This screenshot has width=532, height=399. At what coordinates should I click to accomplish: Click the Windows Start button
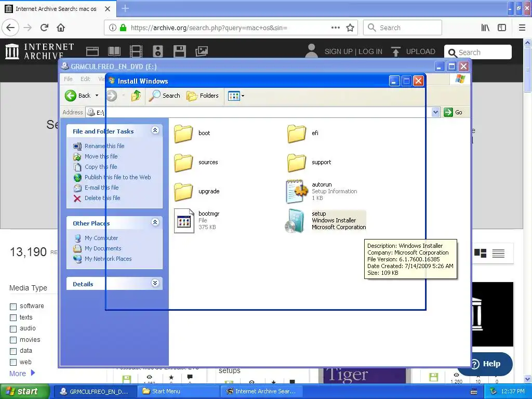25,392
